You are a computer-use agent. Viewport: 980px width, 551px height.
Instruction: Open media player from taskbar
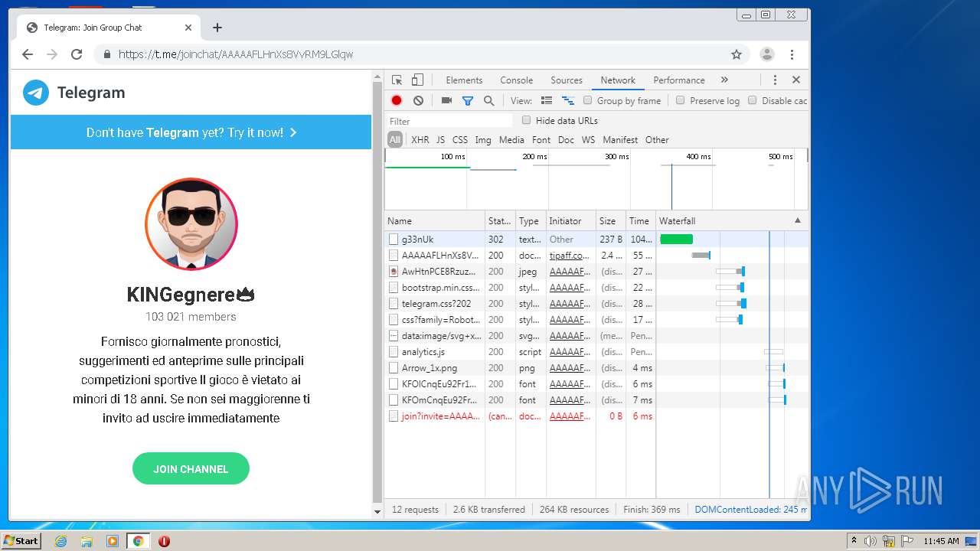click(x=113, y=541)
